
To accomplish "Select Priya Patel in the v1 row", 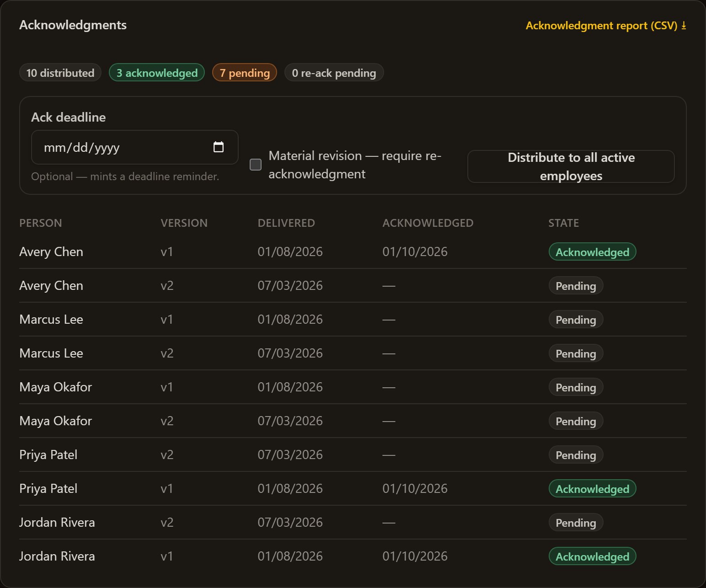I will point(48,489).
